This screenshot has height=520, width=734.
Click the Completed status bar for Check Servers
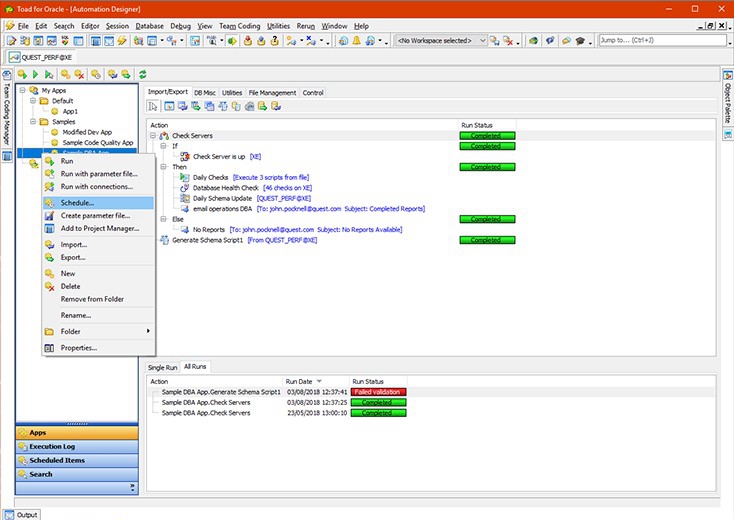tap(487, 136)
